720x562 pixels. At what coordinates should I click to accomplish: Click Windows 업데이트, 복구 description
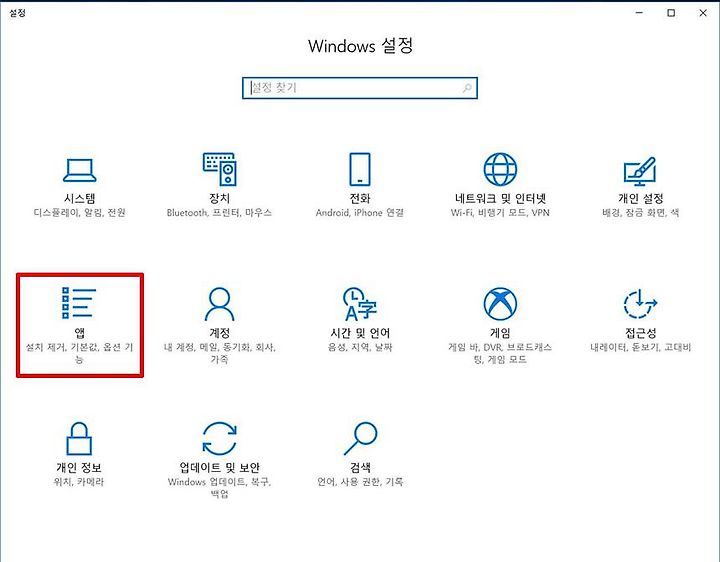(x=219, y=488)
